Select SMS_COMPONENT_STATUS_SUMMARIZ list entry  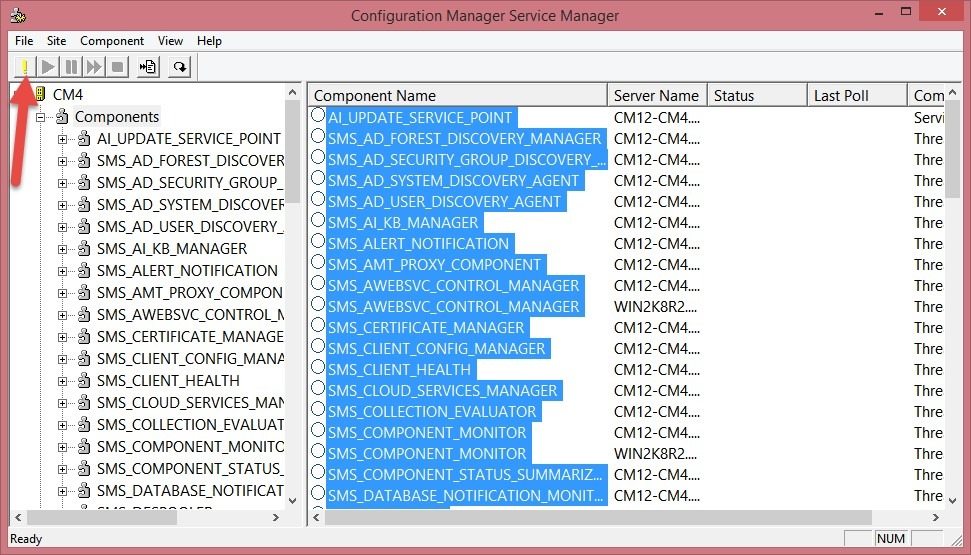(x=465, y=474)
